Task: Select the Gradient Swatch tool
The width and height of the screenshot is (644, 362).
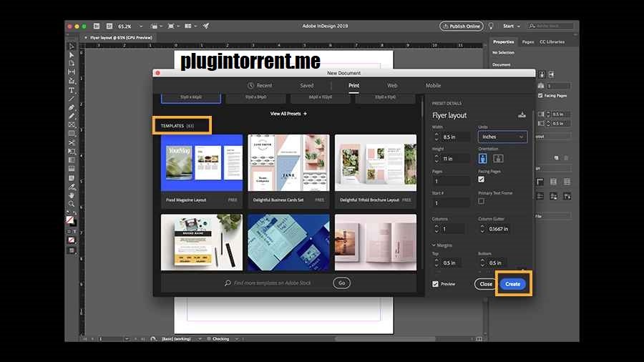Action: pyautogui.click(x=72, y=160)
